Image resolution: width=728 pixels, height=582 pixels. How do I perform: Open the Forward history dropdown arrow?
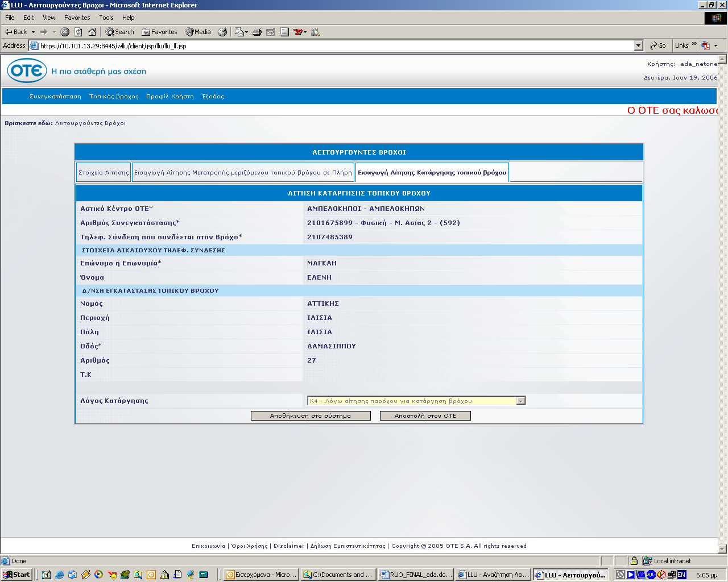tap(54, 32)
